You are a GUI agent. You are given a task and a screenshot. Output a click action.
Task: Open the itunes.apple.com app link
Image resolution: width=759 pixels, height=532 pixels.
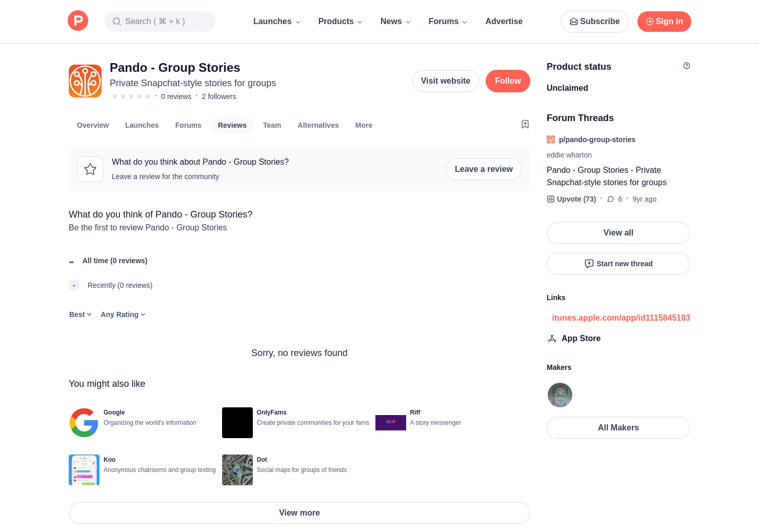coord(621,318)
